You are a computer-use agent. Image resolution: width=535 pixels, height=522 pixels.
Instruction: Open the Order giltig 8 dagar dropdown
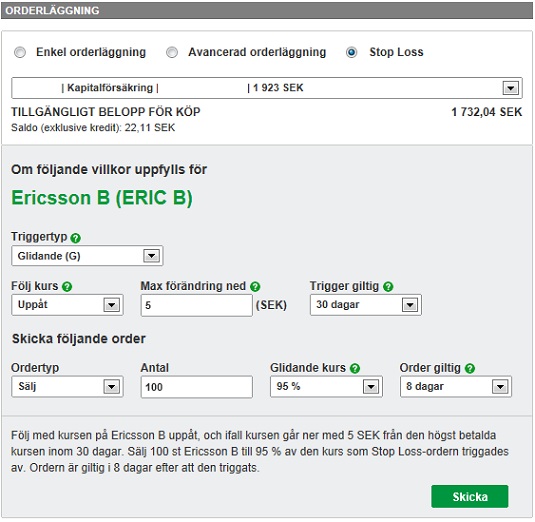[456, 387]
